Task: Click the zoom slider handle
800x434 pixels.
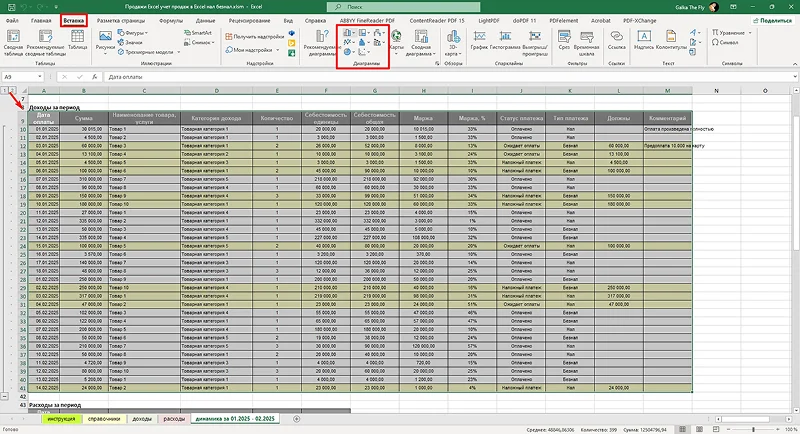Action: (x=753, y=429)
